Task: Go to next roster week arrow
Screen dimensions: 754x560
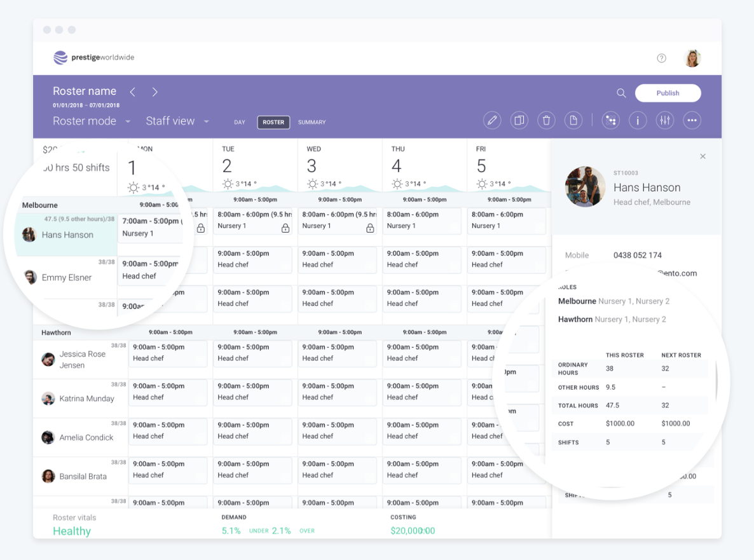Action: 155,92
